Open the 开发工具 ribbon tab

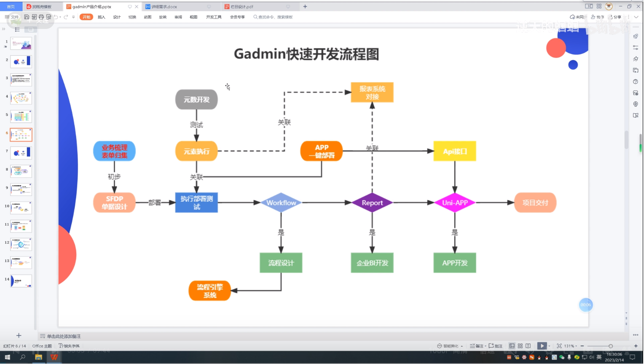tap(214, 17)
